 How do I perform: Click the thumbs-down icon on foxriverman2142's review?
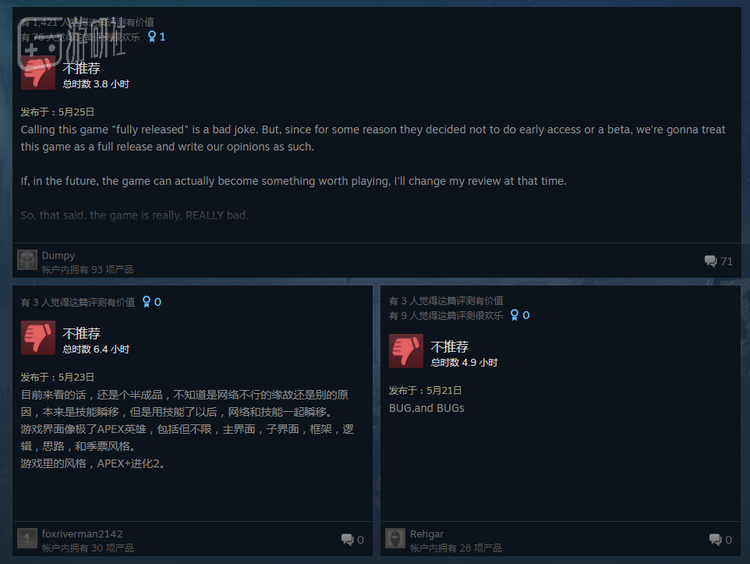coord(38,338)
